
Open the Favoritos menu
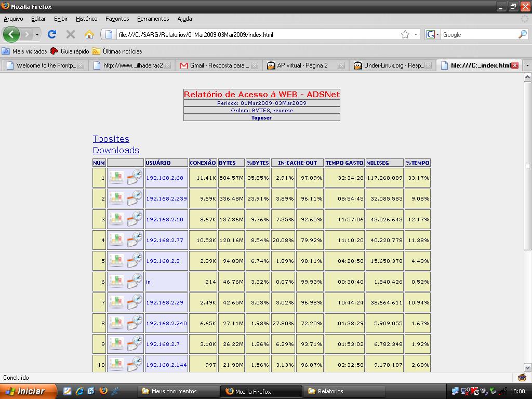click(117, 19)
